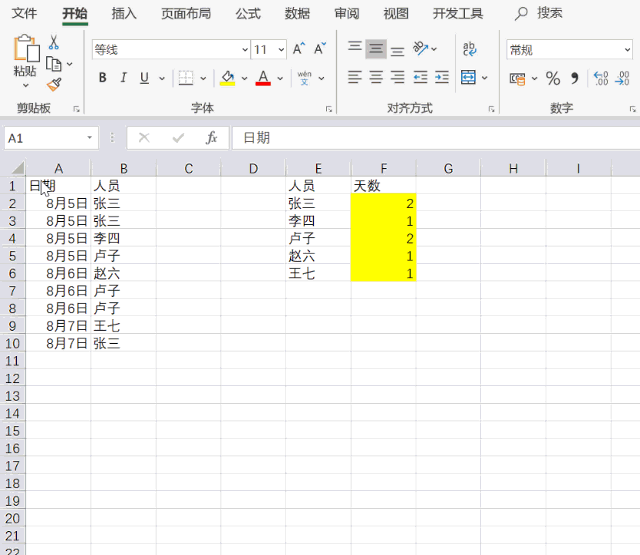The height and width of the screenshot is (555, 640).
Task: Switch to the 公式 tab
Action: click(248, 13)
